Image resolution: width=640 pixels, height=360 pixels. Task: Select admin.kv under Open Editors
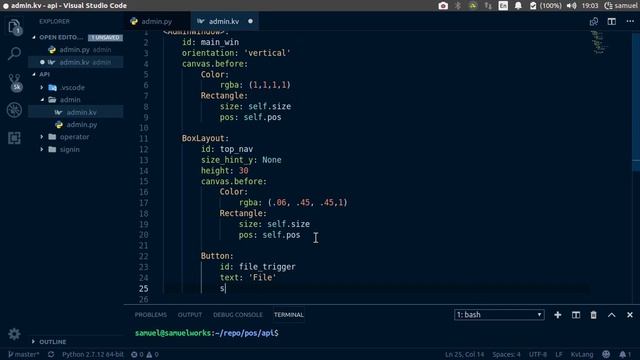click(x=76, y=62)
